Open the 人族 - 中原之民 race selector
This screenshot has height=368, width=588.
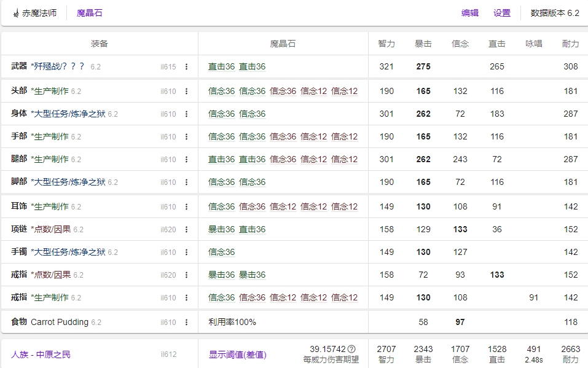(x=41, y=354)
